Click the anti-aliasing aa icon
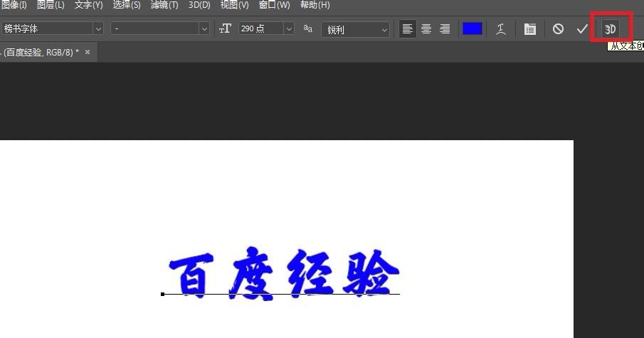The width and height of the screenshot is (644, 338). 307,28
